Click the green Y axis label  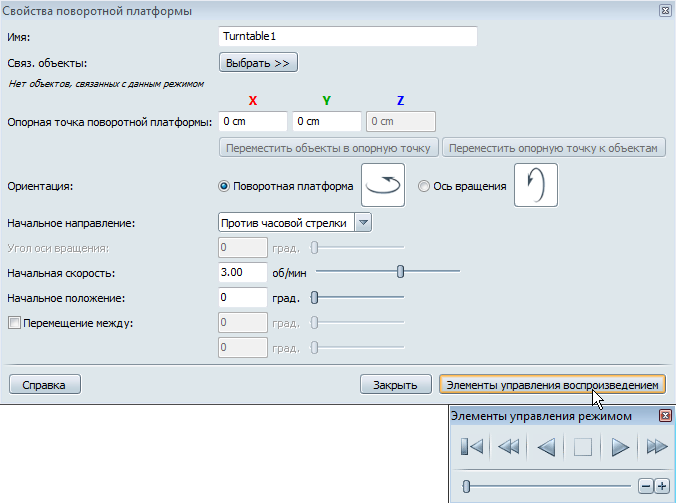[327, 101]
